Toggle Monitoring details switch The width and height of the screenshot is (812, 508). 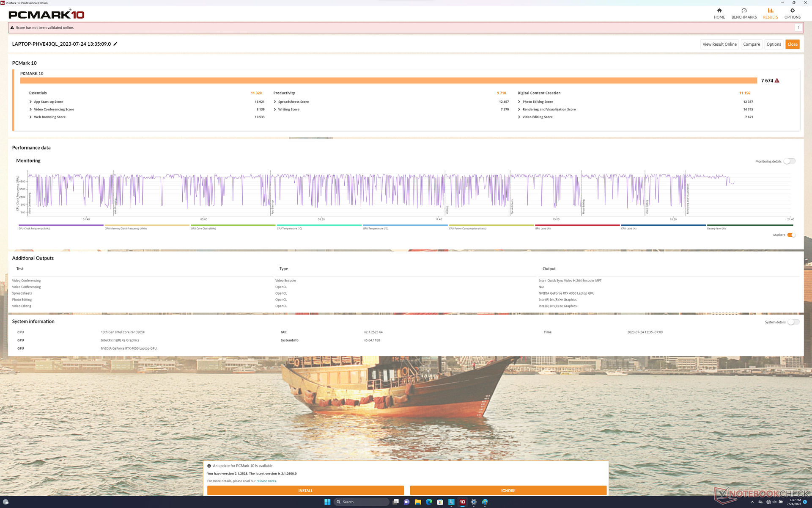(x=789, y=161)
